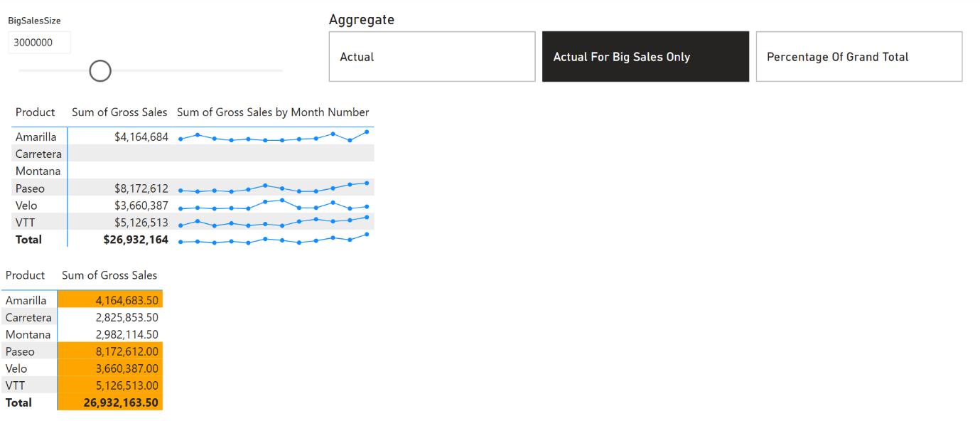Click the Amarilla sparkline chart
The width and height of the screenshot is (980, 421).
tap(274, 137)
